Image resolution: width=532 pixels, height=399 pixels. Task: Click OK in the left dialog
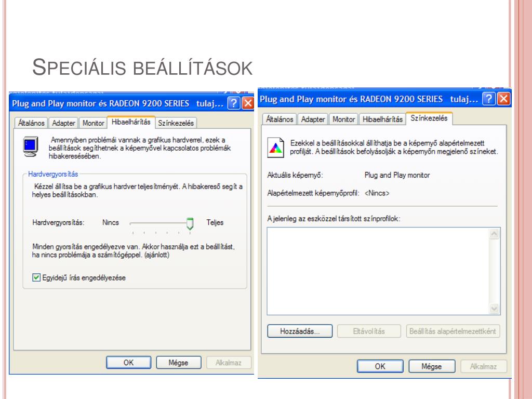tap(129, 362)
